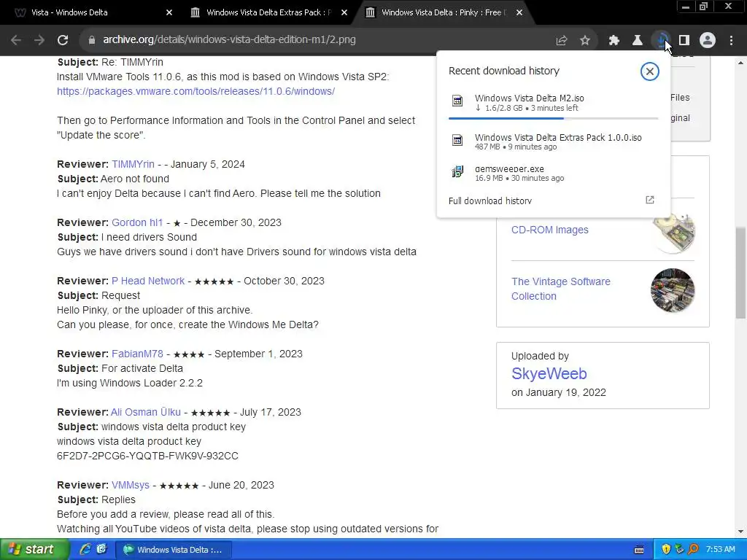Open Full download history link
This screenshot has height=560, width=747.
click(490, 201)
